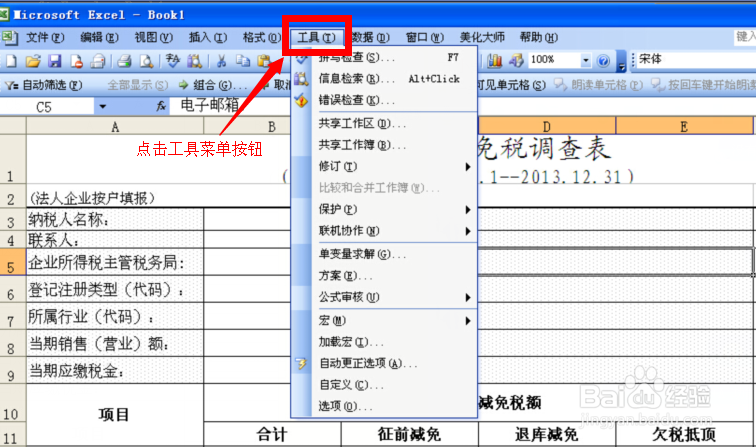Choose 单变量求解(G) menu entry
This screenshot has width=756, height=447.
point(384,254)
